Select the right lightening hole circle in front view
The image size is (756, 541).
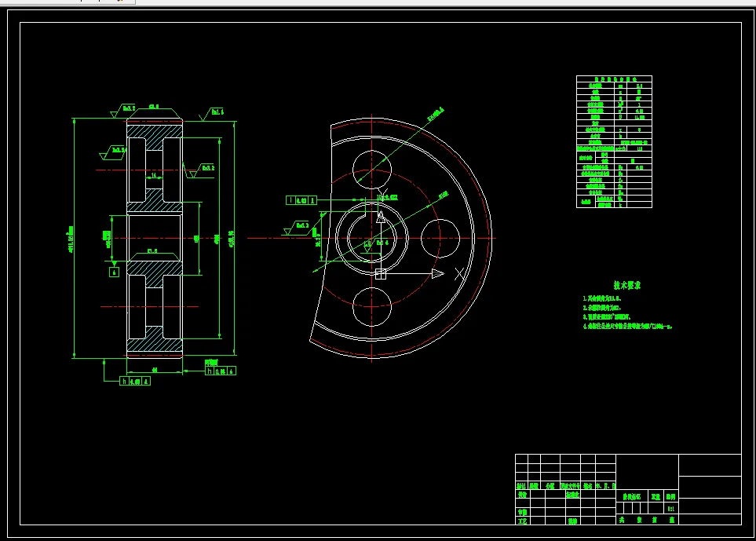440,238
